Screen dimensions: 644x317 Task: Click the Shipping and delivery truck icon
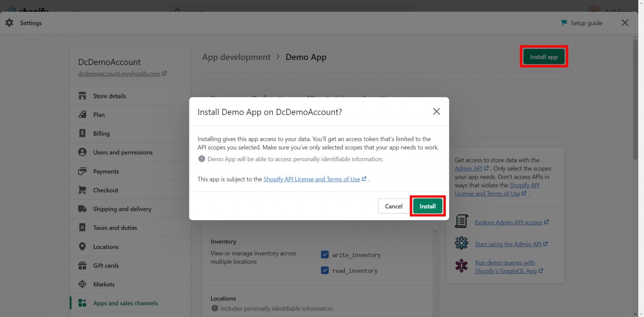[82, 209]
